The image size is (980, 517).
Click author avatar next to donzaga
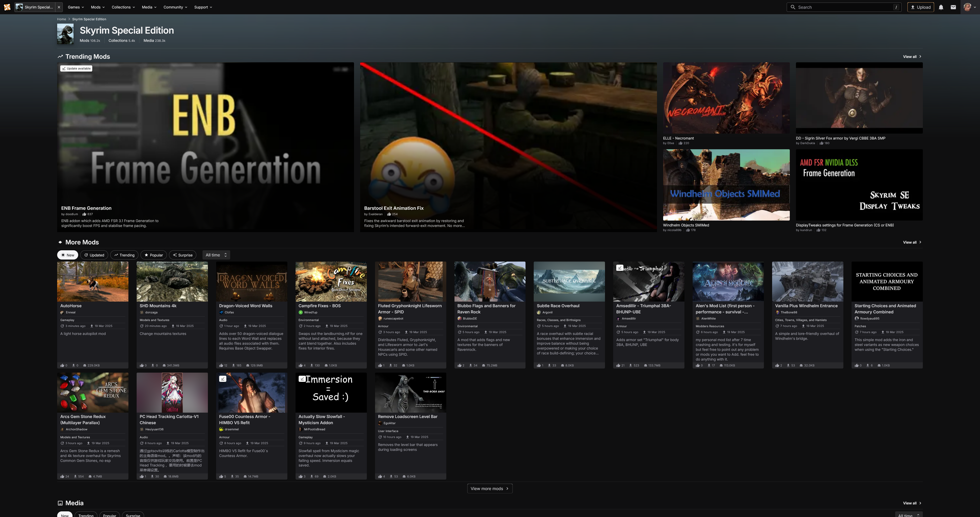[x=142, y=313]
